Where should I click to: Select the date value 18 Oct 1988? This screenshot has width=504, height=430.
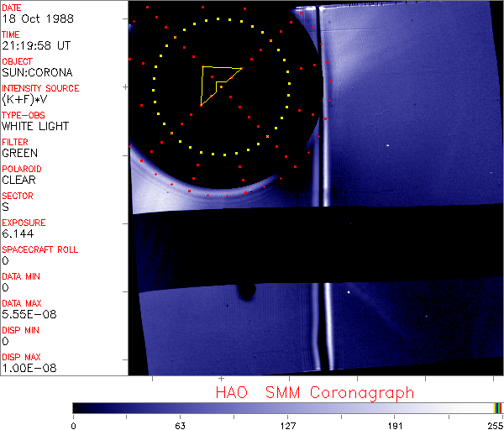coord(30,19)
